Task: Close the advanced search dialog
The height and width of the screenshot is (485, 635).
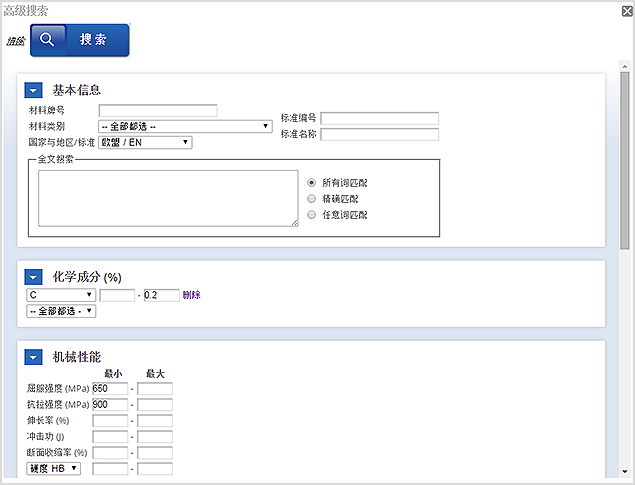Action: point(625,11)
